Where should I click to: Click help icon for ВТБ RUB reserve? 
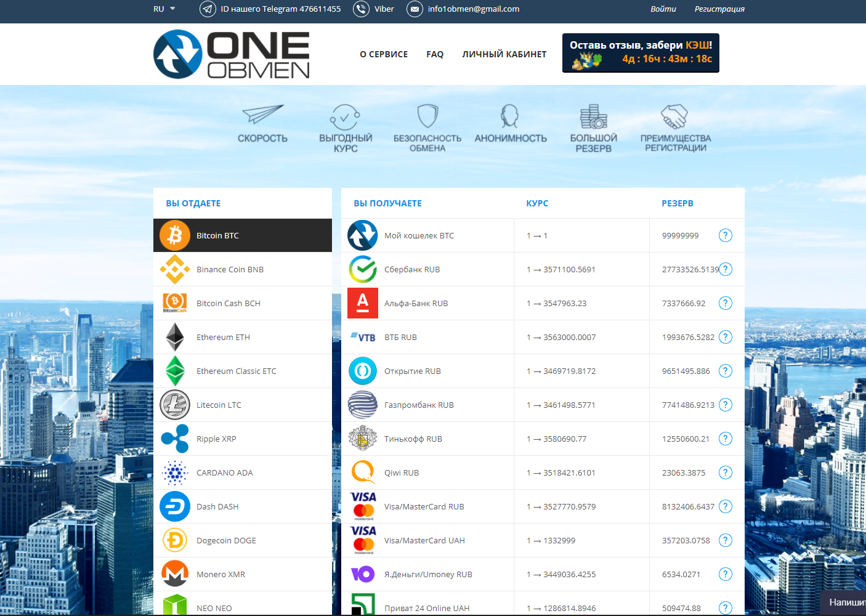pos(726,337)
